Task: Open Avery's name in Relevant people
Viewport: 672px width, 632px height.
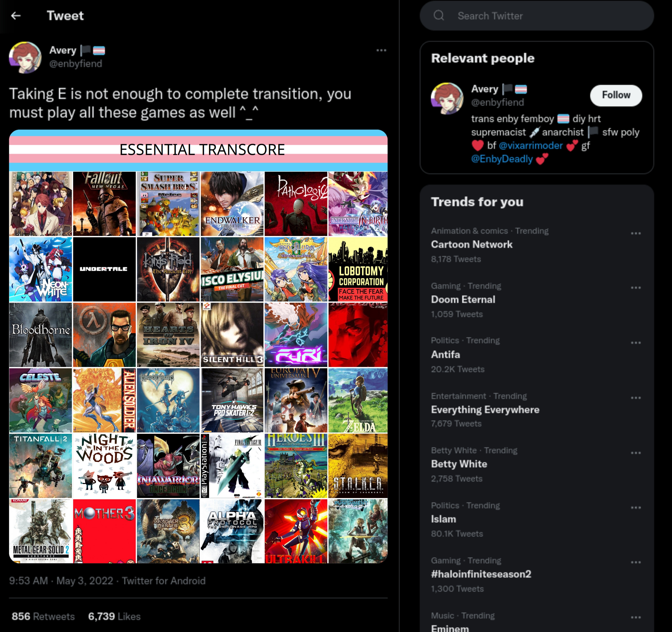Action: click(x=484, y=89)
